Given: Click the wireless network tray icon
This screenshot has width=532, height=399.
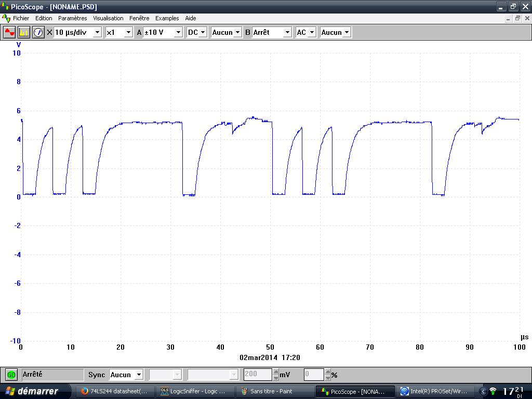Looking at the screenshot, I should click(x=493, y=391).
